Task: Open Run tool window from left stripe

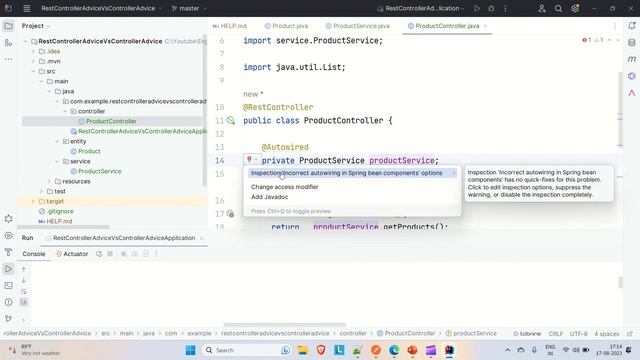Action: pos(8,269)
